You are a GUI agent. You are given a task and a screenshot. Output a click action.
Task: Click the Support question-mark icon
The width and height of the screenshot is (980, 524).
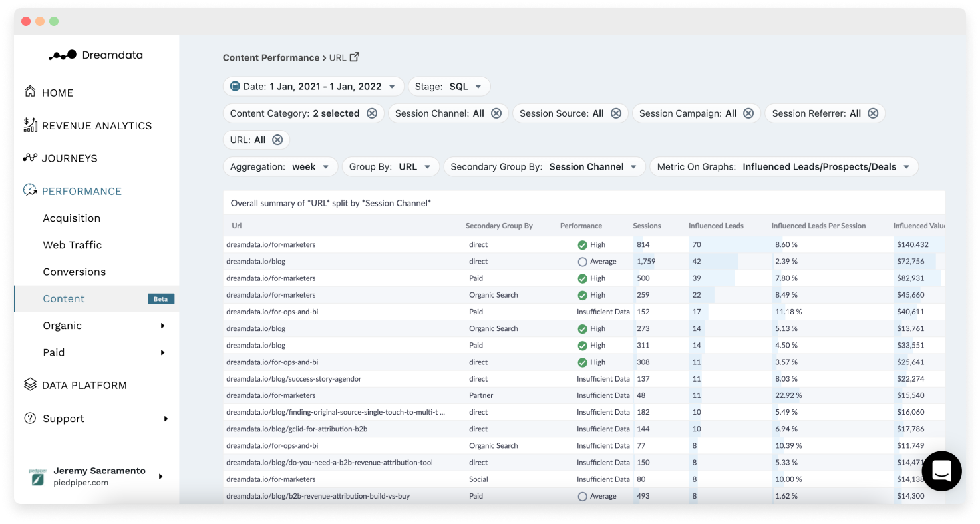(x=29, y=419)
